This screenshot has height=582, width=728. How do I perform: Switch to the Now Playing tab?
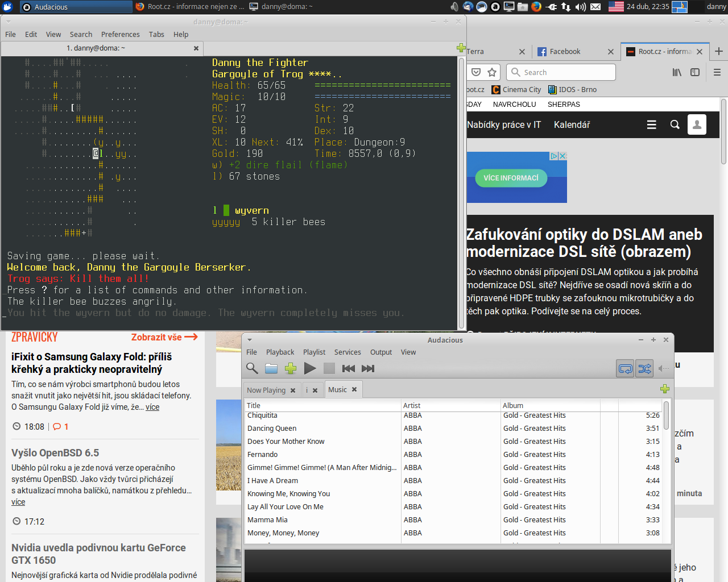click(267, 389)
